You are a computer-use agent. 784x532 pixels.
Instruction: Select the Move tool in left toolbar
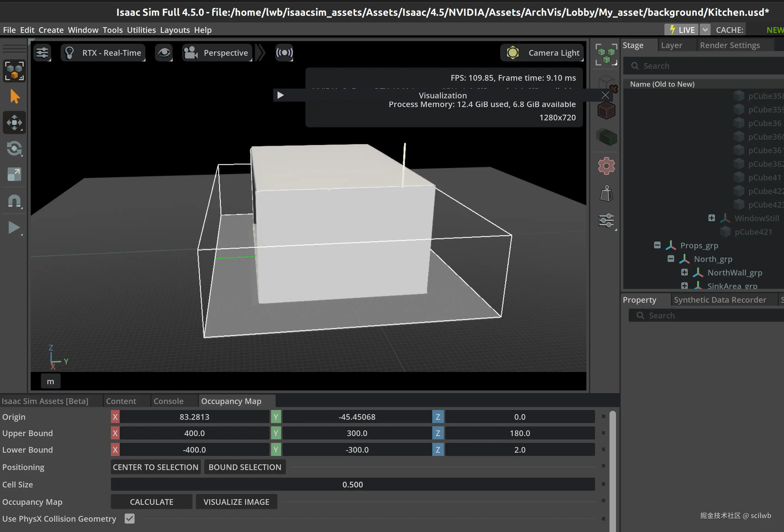point(14,123)
